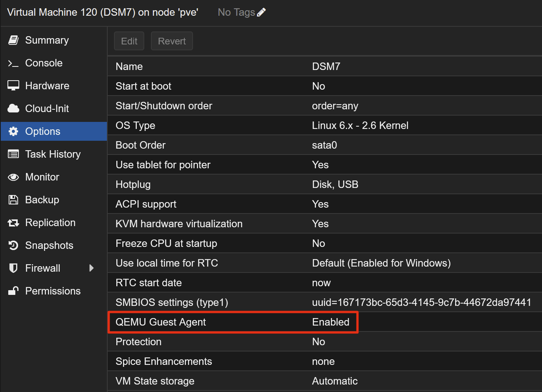
Task: Open the Task History section
Action: click(x=53, y=154)
